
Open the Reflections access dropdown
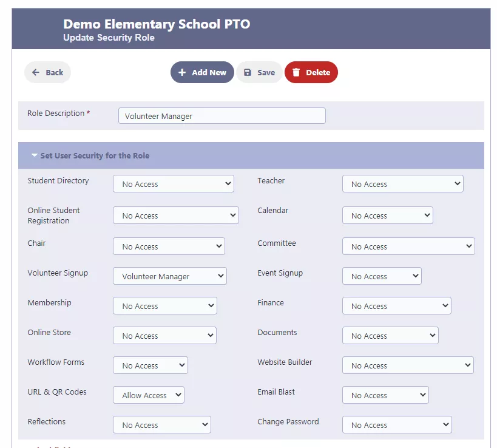point(162,424)
